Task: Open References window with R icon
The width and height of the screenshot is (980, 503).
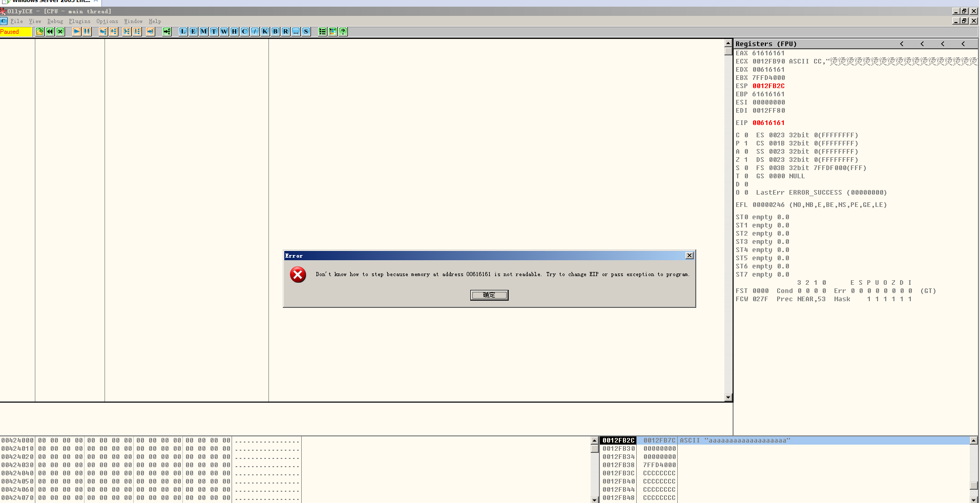Action: [x=285, y=32]
